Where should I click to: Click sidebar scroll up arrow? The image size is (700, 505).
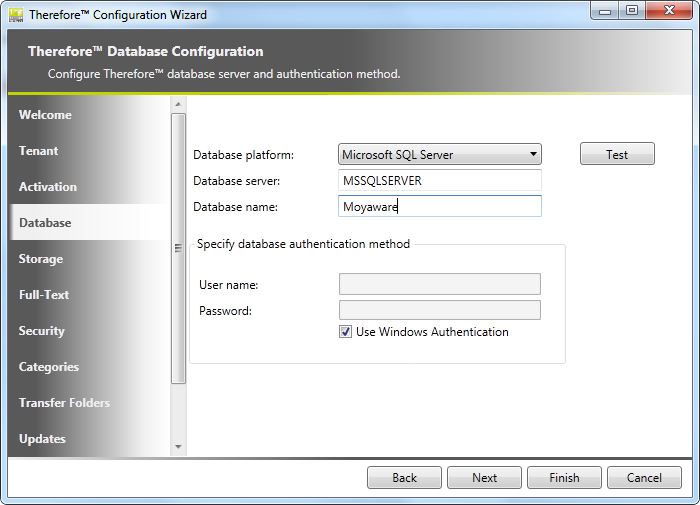179,104
